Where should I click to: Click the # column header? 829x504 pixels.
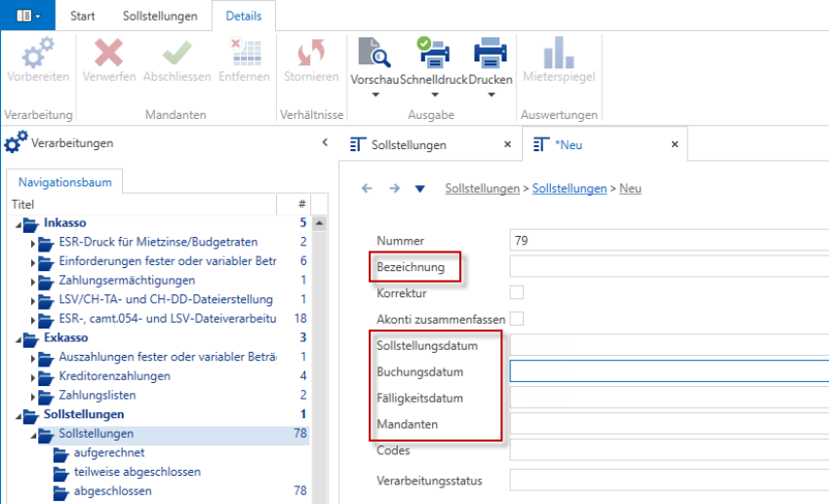[x=294, y=205]
